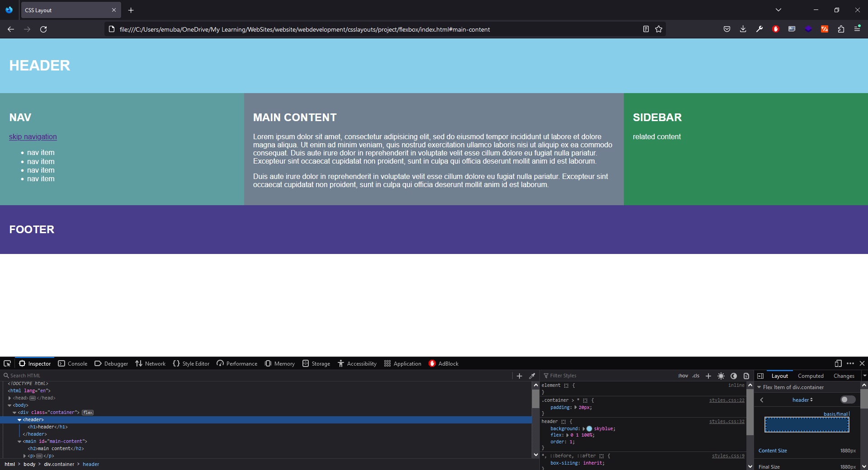Image resolution: width=868 pixels, height=470 pixels.
Task: Expand the flex shorthand property
Action: 567,435
